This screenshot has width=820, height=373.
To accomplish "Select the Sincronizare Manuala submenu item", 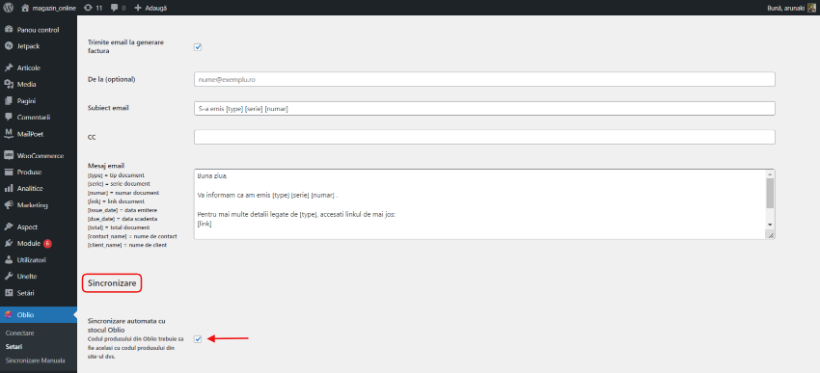I will 36,360.
